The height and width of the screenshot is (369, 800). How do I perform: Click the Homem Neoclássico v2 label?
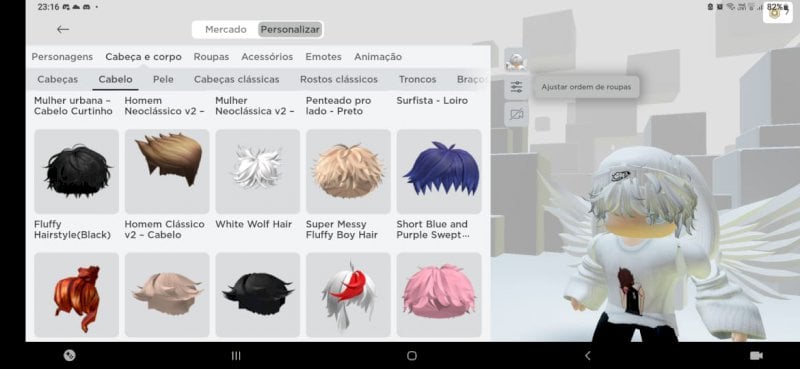(x=164, y=106)
